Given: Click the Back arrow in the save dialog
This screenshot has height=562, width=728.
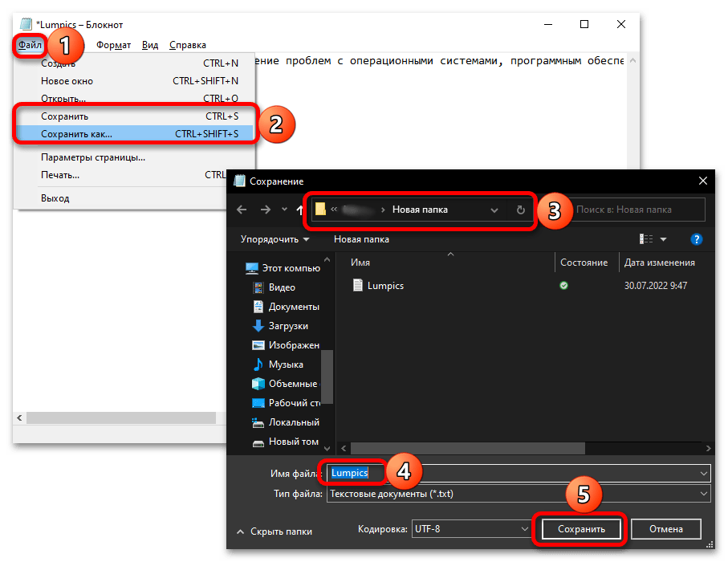Looking at the screenshot, I should tap(241, 210).
